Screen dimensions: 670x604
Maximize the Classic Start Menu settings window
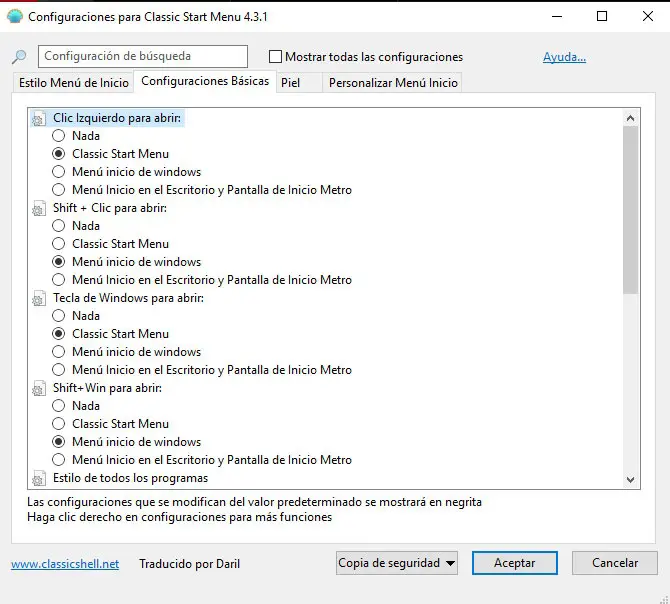(x=602, y=16)
